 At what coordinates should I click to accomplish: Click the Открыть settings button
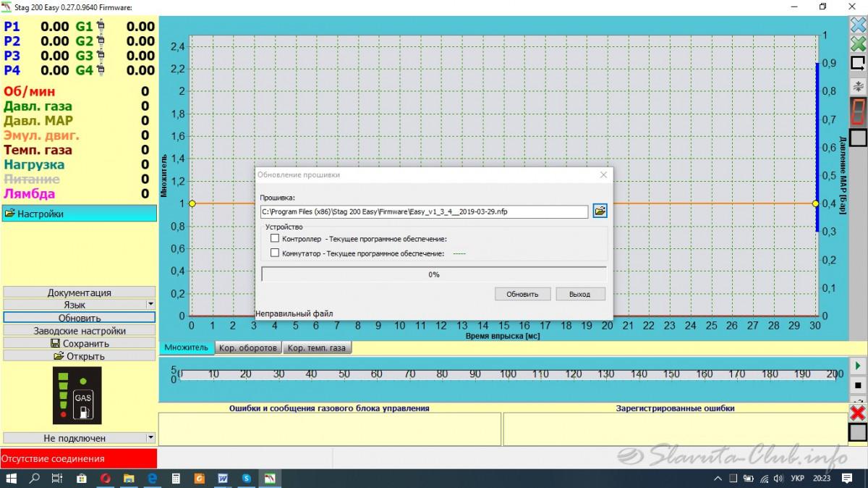coord(80,356)
